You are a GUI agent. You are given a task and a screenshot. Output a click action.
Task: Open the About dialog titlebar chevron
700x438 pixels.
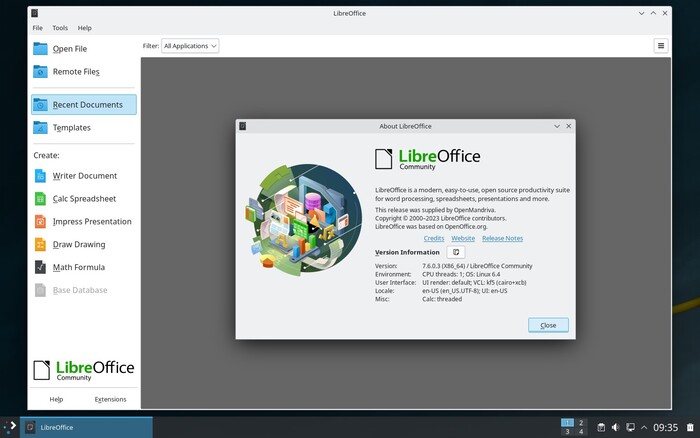point(557,126)
